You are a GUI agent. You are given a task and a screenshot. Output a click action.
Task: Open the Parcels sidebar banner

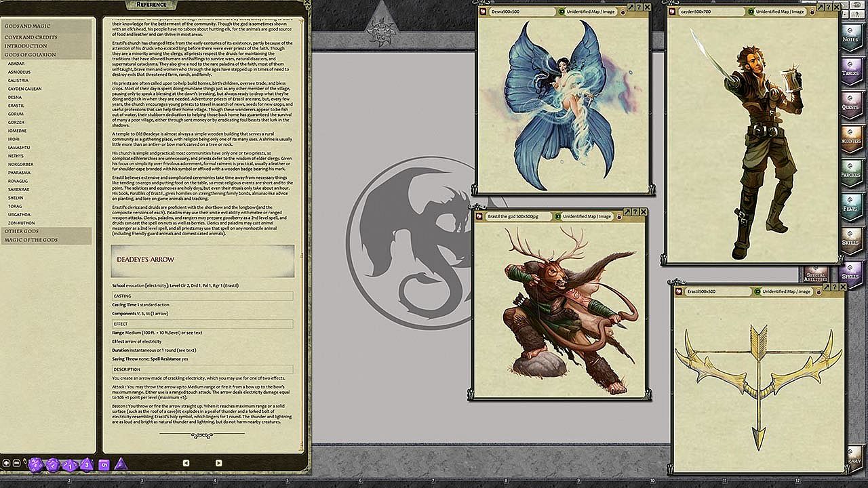(850, 172)
